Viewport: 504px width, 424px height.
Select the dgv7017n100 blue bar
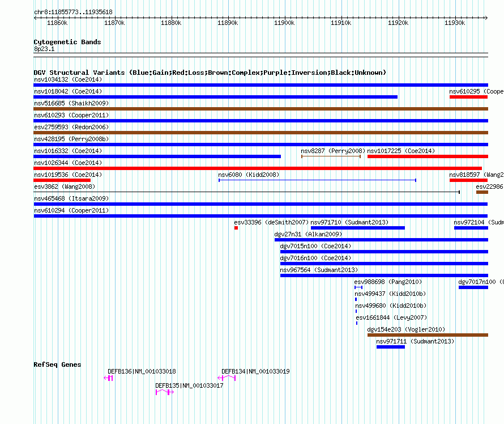point(473,287)
